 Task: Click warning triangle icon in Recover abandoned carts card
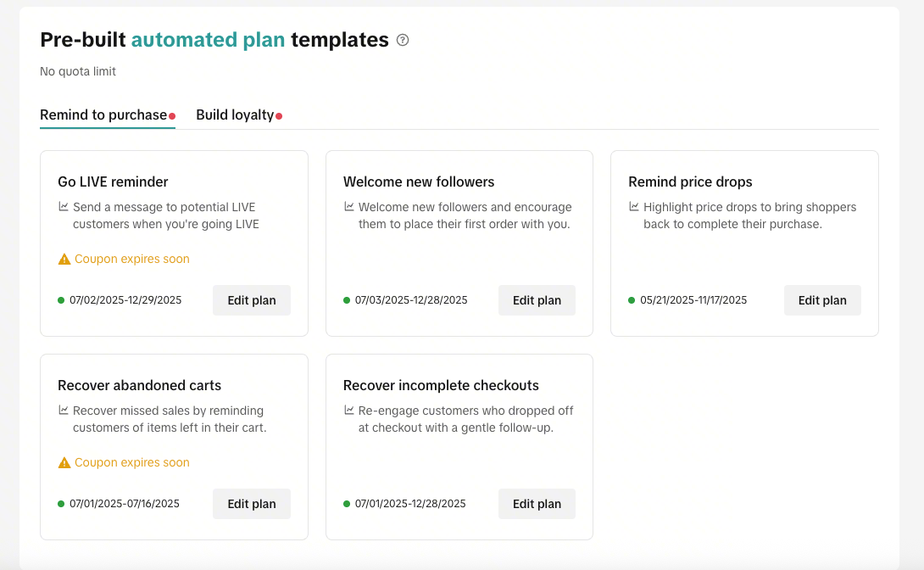coord(64,463)
